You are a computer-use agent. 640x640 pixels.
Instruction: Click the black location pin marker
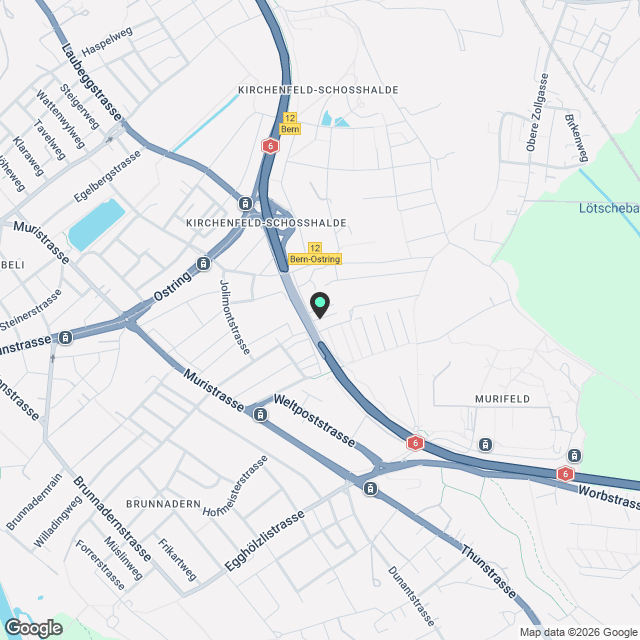tap(320, 305)
